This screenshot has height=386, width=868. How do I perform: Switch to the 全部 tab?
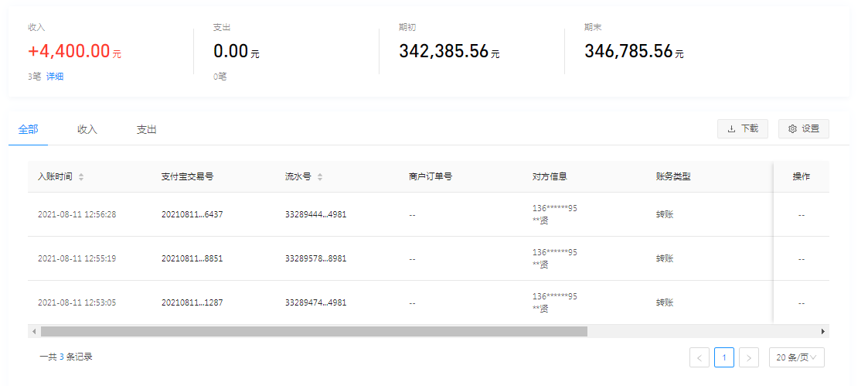[x=28, y=130]
